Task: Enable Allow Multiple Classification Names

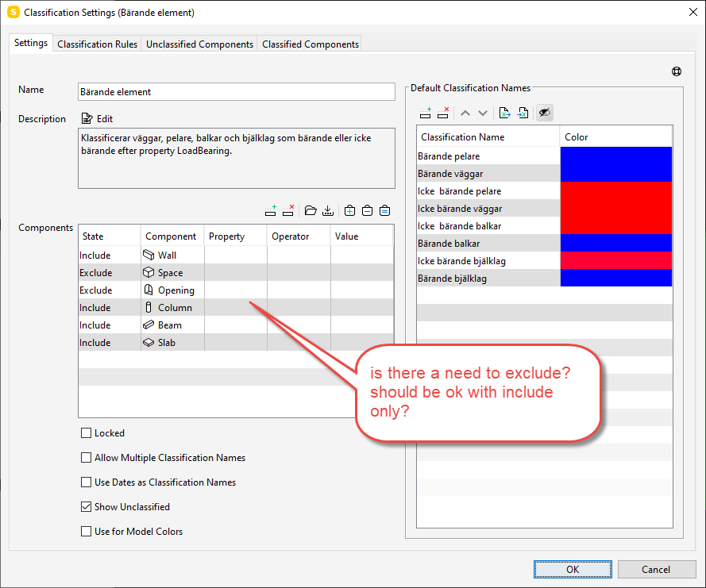Action: (86, 458)
